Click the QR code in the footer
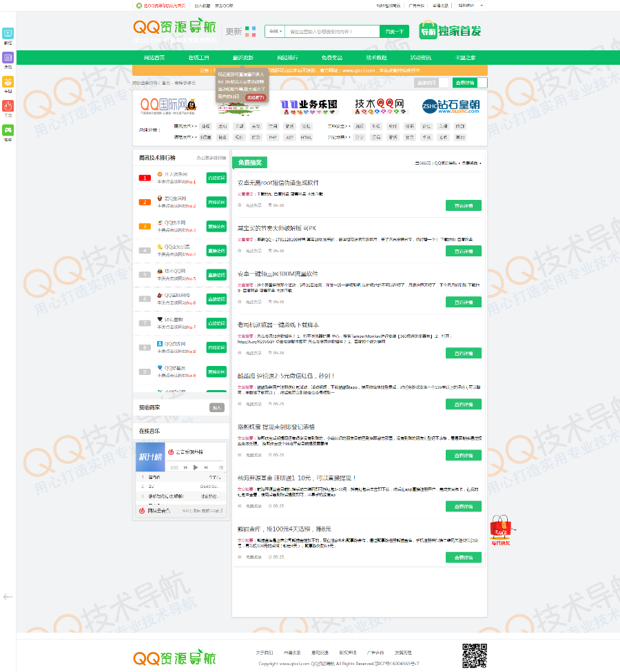620x672 pixels. click(475, 655)
